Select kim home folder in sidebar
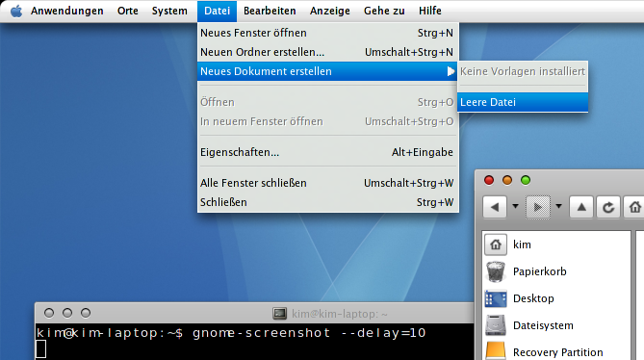 [556, 244]
